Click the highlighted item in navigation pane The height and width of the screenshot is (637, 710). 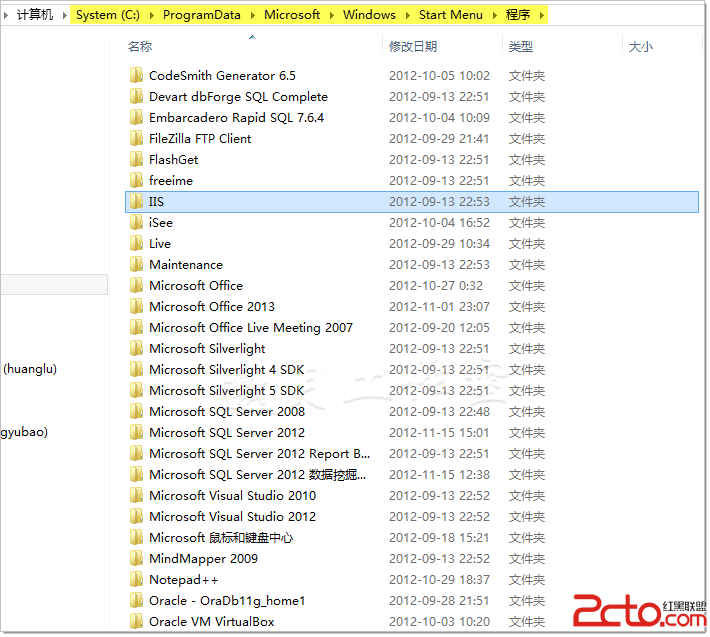click(54, 285)
